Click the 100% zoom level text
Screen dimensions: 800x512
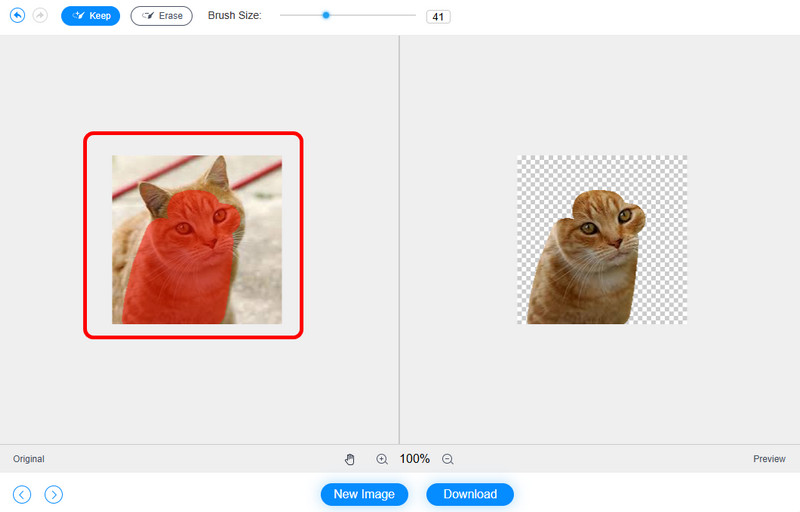[415, 459]
